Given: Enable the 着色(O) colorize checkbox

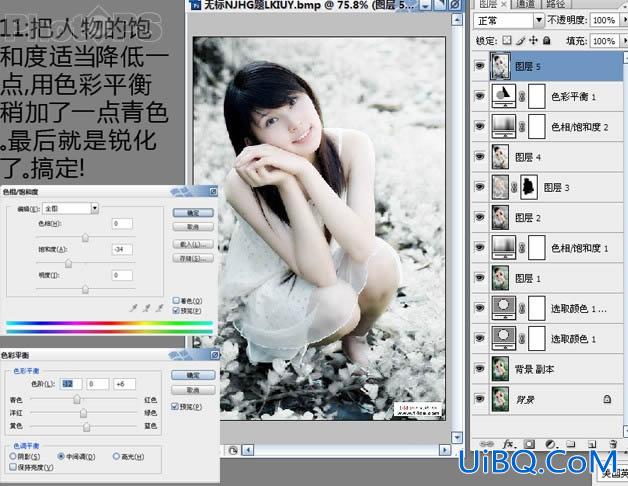Looking at the screenshot, I should pyautogui.click(x=176, y=300).
